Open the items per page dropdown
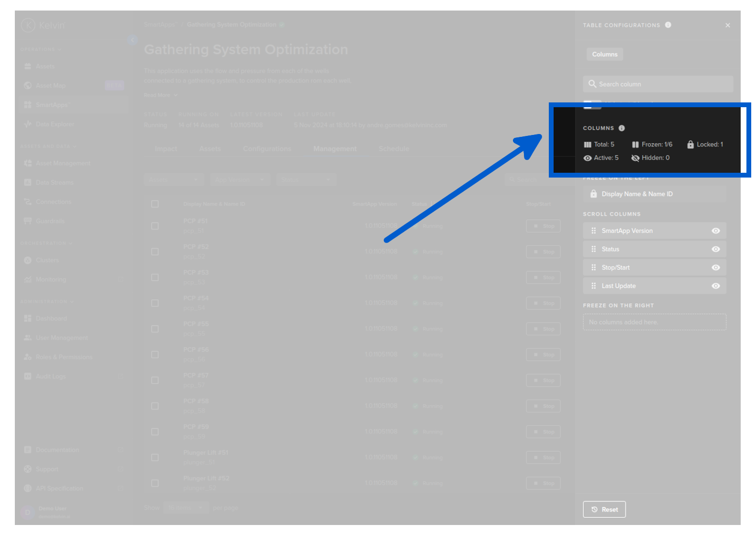Viewport: 756px width, 536px height. pos(186,508)
